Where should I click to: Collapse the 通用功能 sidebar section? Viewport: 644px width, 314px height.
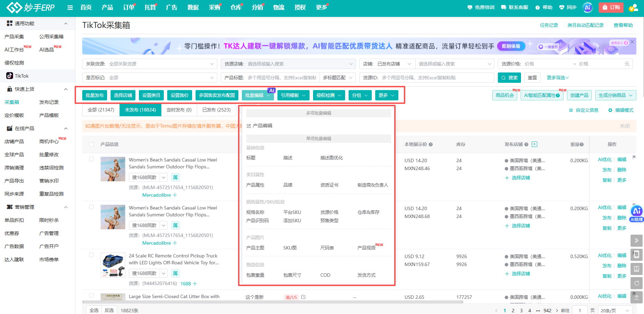(x=66, y=23)
